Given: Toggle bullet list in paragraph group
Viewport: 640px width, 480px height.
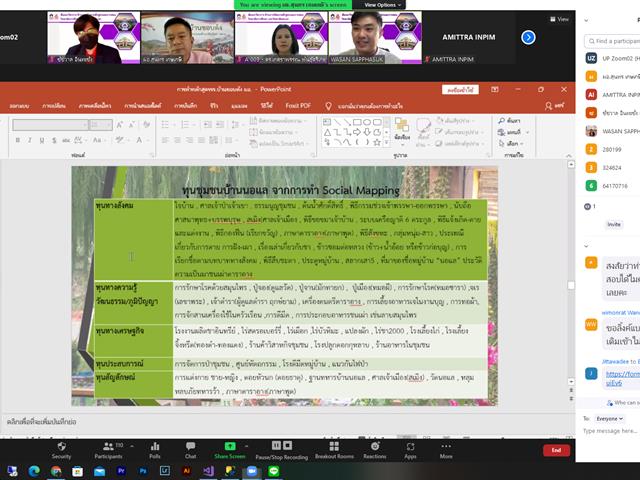Looking at the screenshot, I should pyautogui.click(x=167, y=124).
